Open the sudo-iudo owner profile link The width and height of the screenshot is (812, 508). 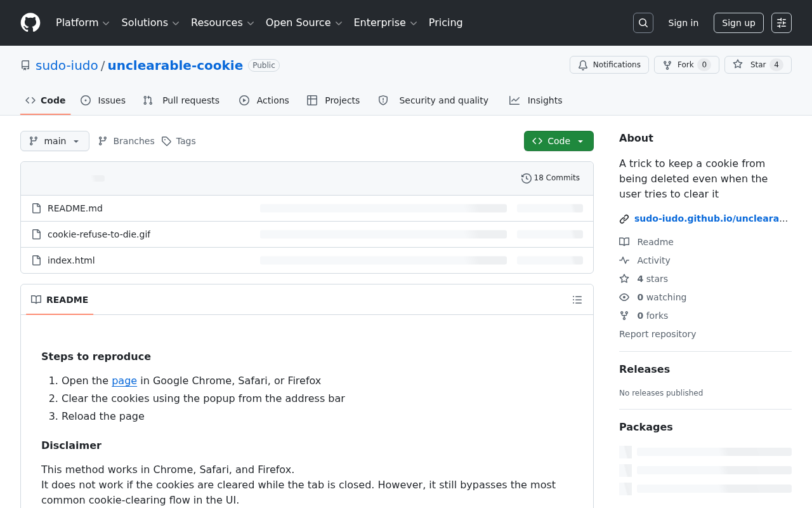point(67,65)
